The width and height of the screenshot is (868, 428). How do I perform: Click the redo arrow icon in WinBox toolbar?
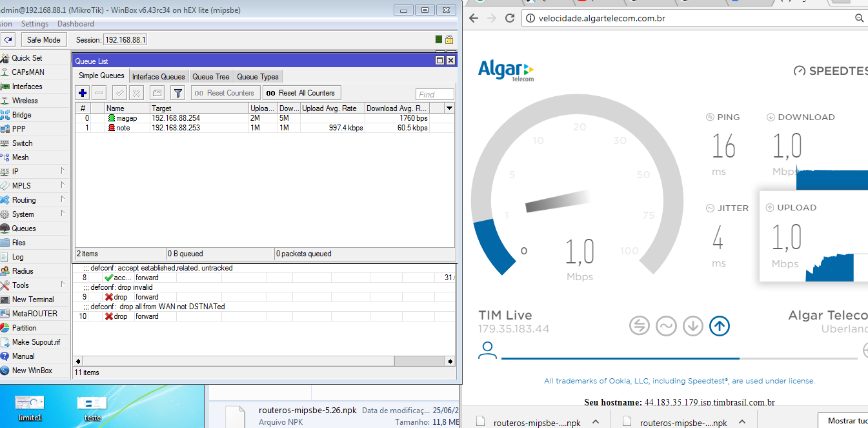click(8, 40)
